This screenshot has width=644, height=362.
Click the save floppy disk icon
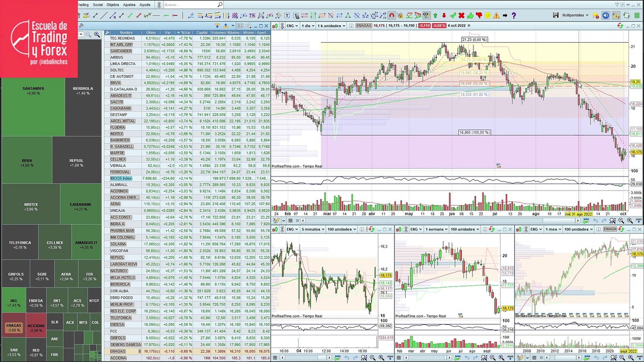click(x=555, y=16)
